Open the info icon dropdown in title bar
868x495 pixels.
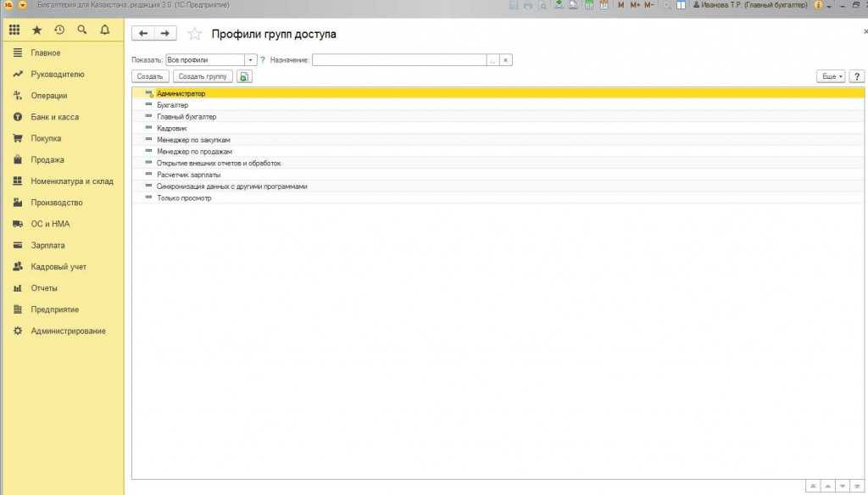tap(821, 5)
